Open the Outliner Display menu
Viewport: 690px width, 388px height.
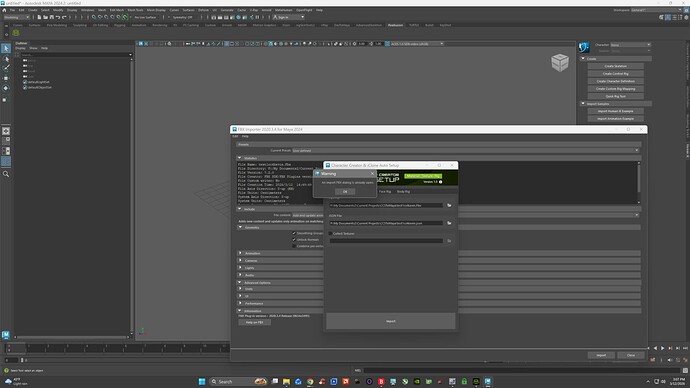click(20, 48)
